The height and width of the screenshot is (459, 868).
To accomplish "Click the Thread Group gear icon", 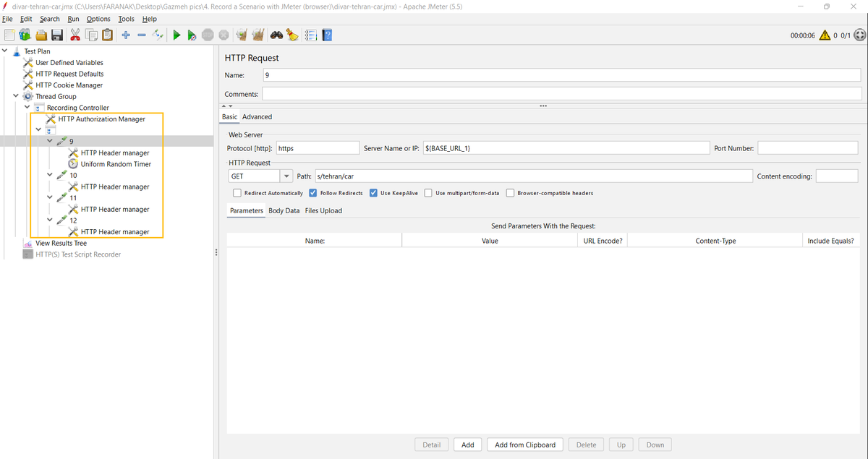I will coord(28,96).
